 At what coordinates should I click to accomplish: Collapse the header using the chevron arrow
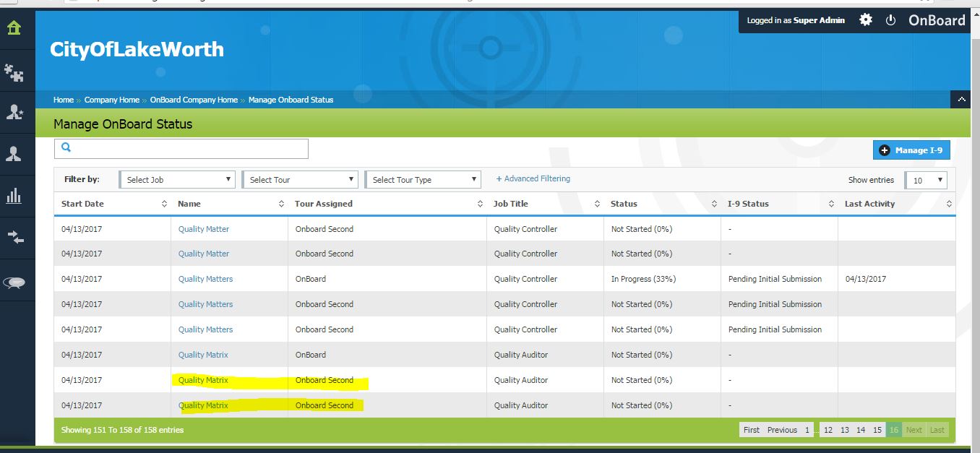tap(960, 99)
